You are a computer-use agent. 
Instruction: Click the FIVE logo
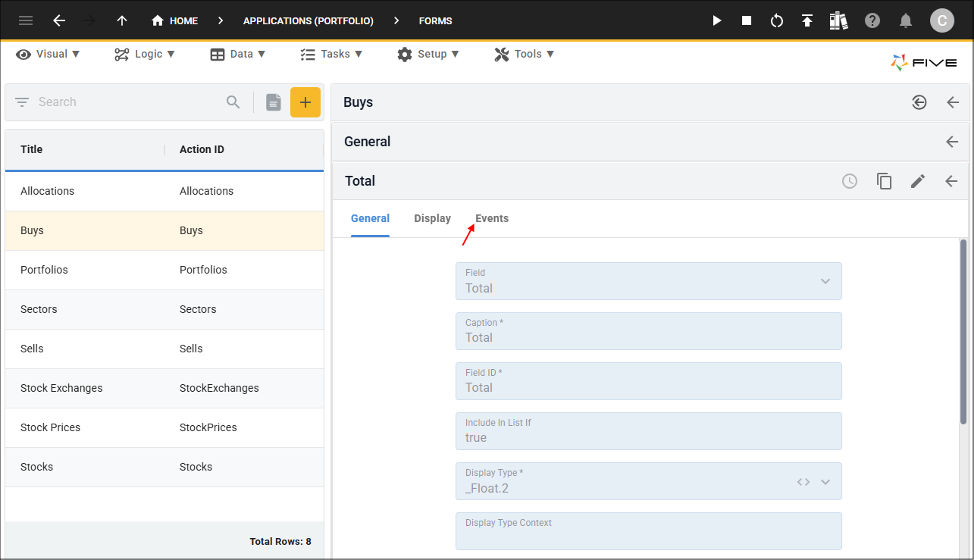pos(924,63)
